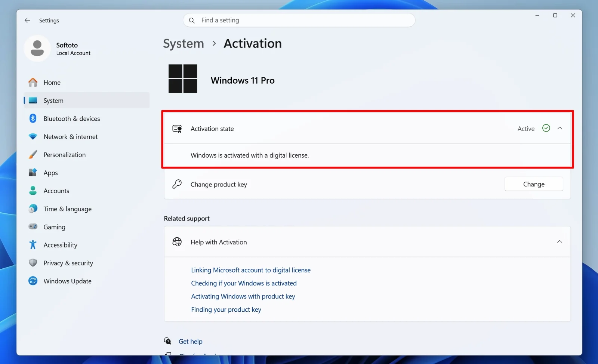Click the Activation state label
The height and width of the screenshot is (364, 598).
point(212,129)
